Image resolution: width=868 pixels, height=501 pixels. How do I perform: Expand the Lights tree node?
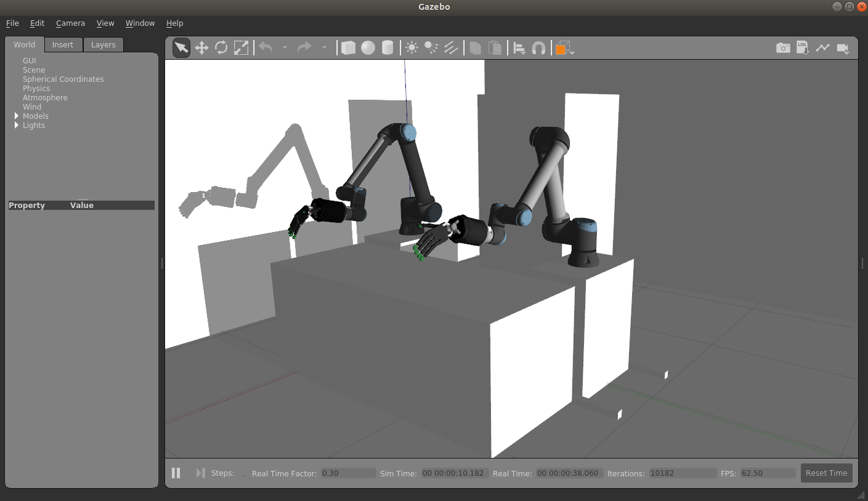(x=17, y=125)
